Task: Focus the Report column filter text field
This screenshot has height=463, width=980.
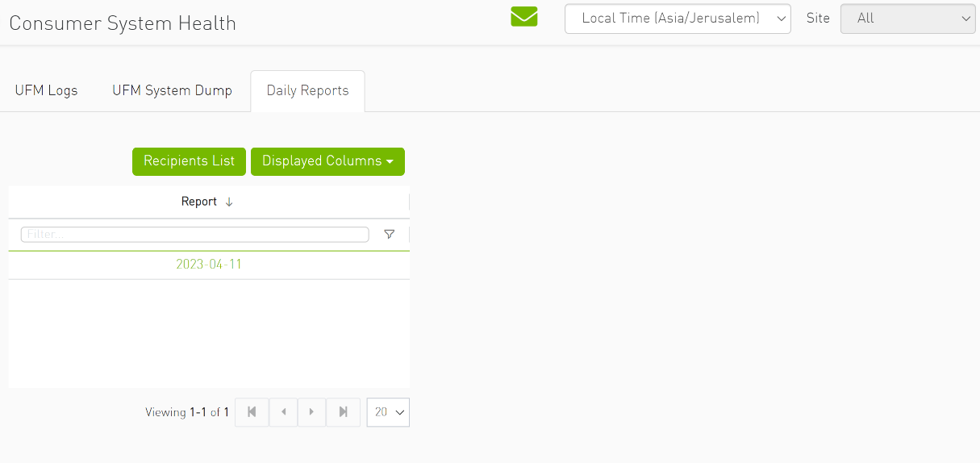Action: [194, 235]
